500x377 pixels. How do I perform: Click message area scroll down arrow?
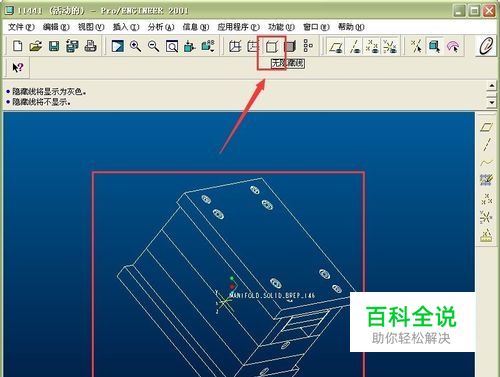492,102
